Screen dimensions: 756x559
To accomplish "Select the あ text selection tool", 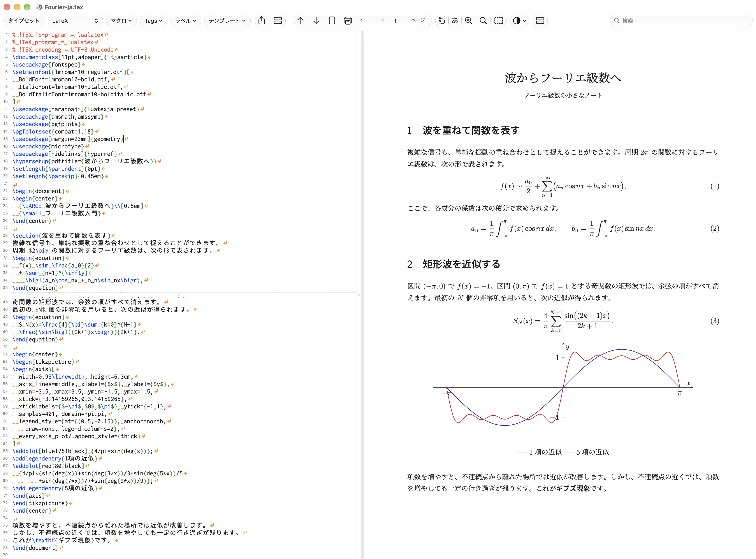I will point(455,21).
